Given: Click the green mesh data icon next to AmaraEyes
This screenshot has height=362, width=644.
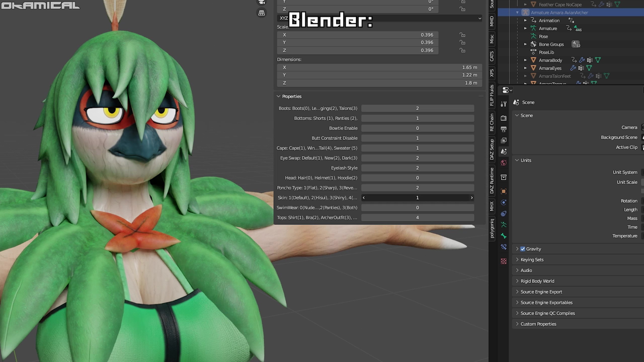Looking at the screenshot, I should (x=588, y=68).
